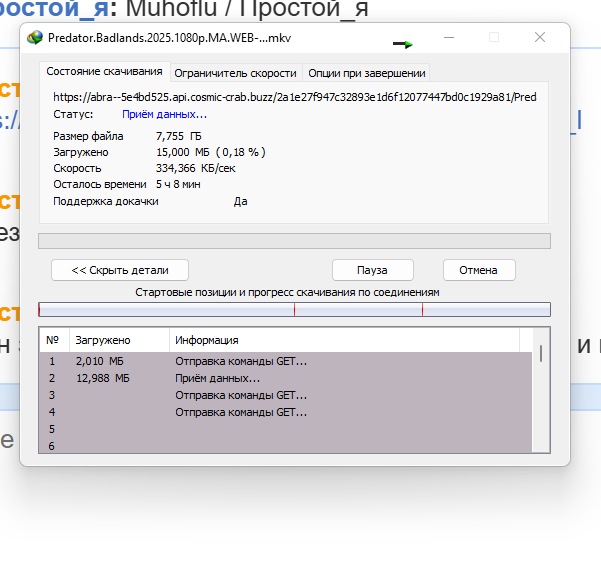Select connection row number 6

[286, 445]
